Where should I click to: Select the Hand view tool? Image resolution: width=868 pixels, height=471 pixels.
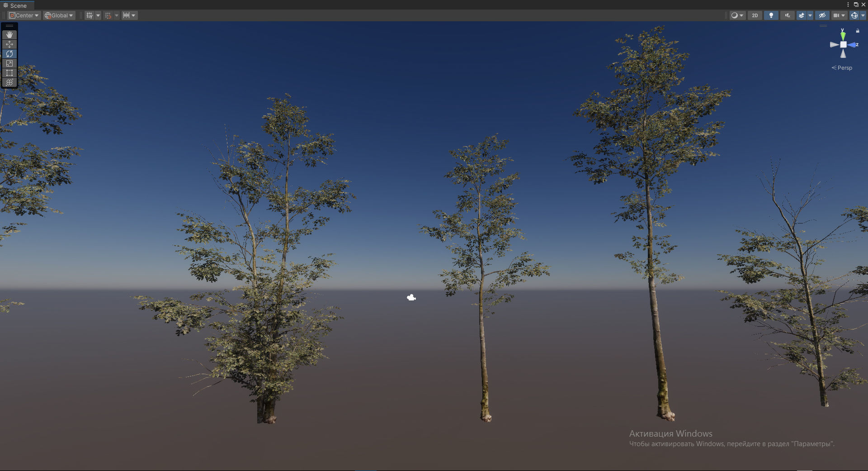(9, 35)
